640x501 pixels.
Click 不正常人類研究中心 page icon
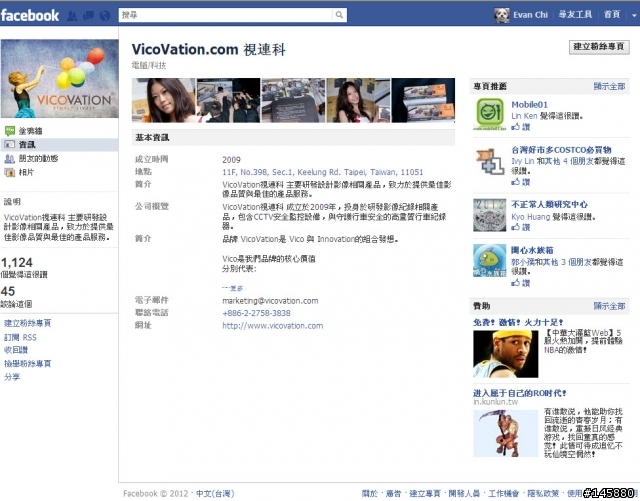pyautogui.click(x=489, y=215)
